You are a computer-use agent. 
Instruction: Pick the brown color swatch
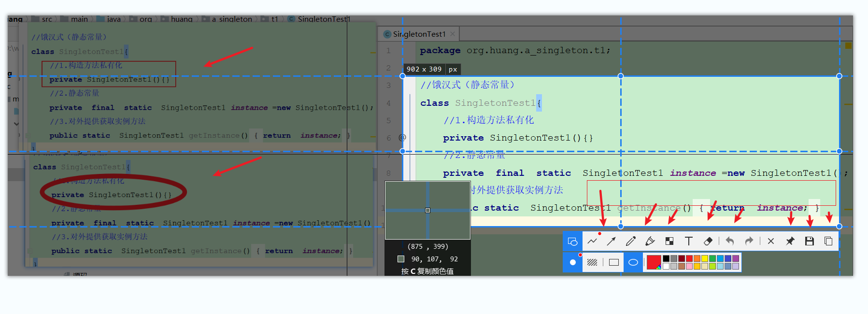682,266
